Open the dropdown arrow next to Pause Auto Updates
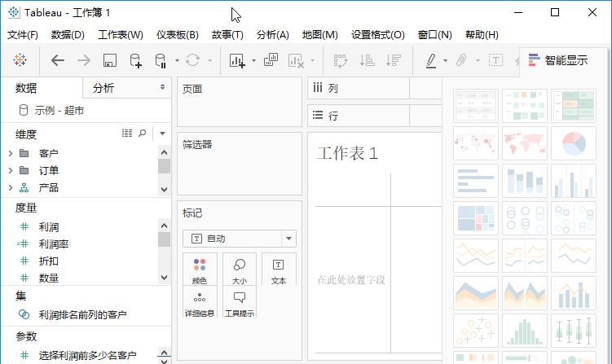Viewport: 612px width, 364px height. coord(177,60)
